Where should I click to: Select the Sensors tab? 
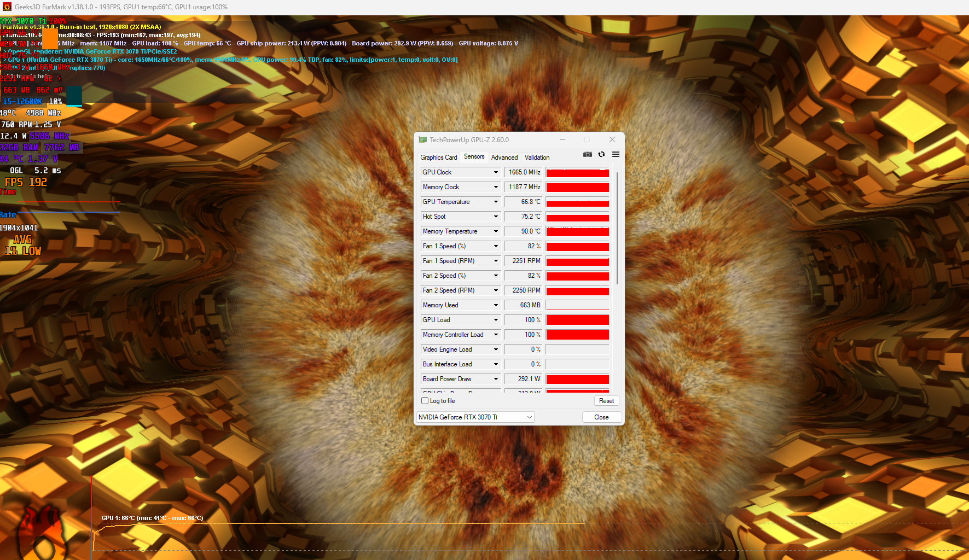[x=474, y=157]
